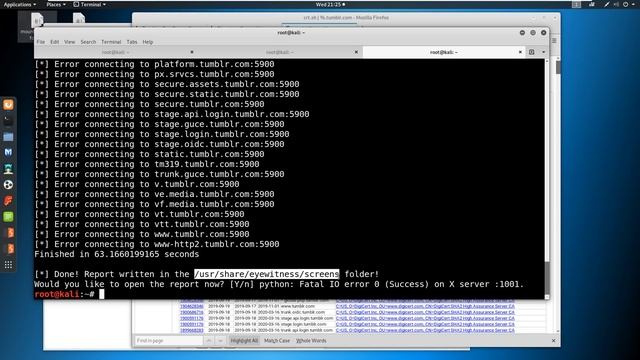Click the clock showing Wed 21:25
The height and width of the screenshot is (360, 640).
pos(330,4)
